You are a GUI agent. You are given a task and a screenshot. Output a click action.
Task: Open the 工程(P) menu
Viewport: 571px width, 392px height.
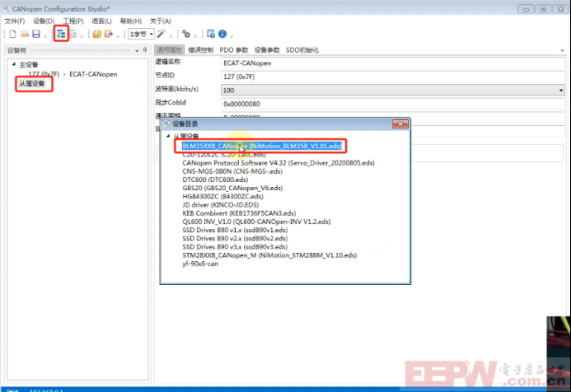73,21
